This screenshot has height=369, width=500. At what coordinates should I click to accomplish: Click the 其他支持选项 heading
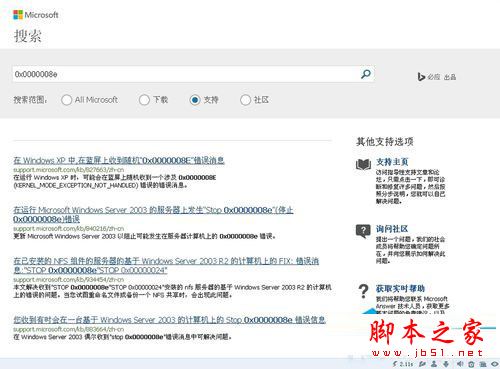[x=385, y=141]
